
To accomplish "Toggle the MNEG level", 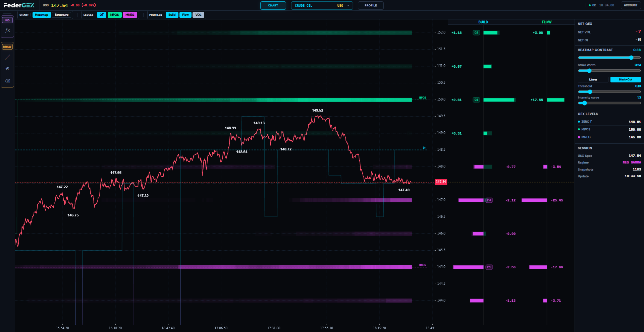I will 130,15.
